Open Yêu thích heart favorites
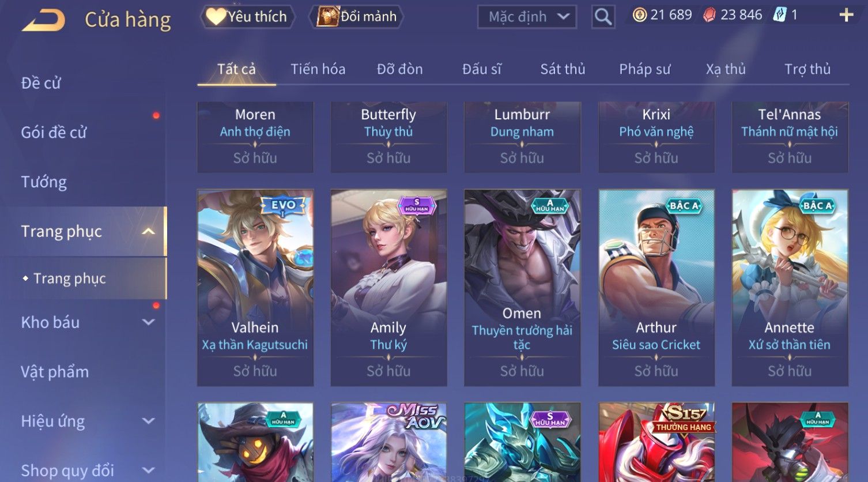 point(248,17)
